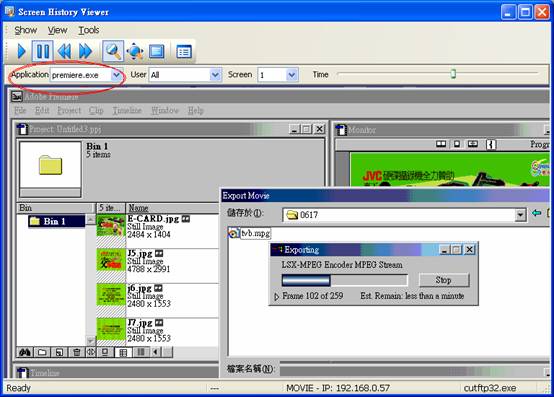Viewport: 554px width, 397px height.
Task: Click the single view icon in Monitor window
Action: coord(457,144)
